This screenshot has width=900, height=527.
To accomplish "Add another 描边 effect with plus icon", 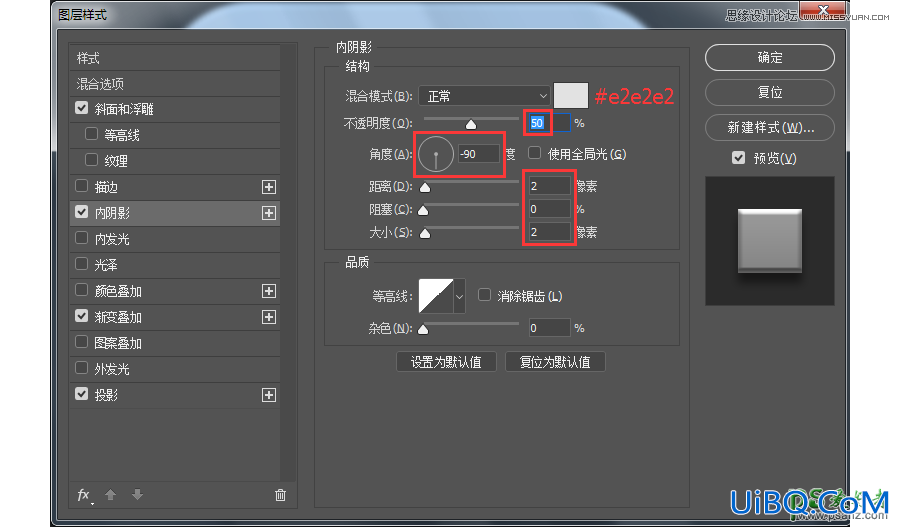I will 269,187.
